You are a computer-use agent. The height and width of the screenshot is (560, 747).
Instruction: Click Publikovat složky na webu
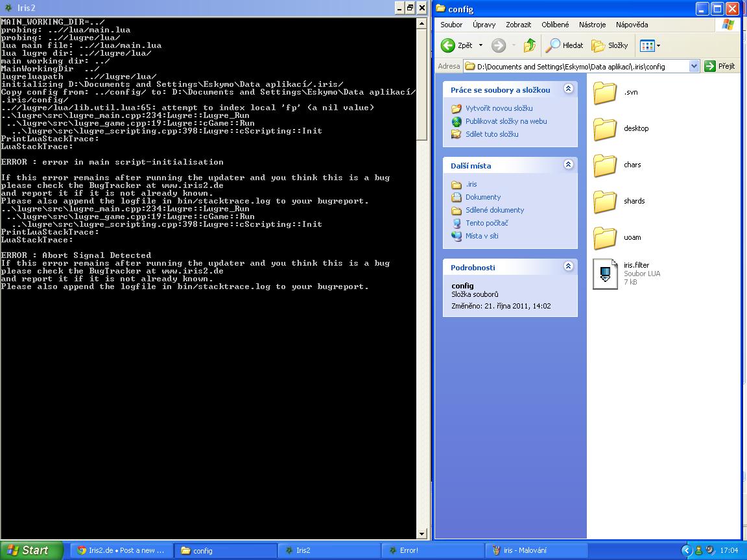[506, 121]
